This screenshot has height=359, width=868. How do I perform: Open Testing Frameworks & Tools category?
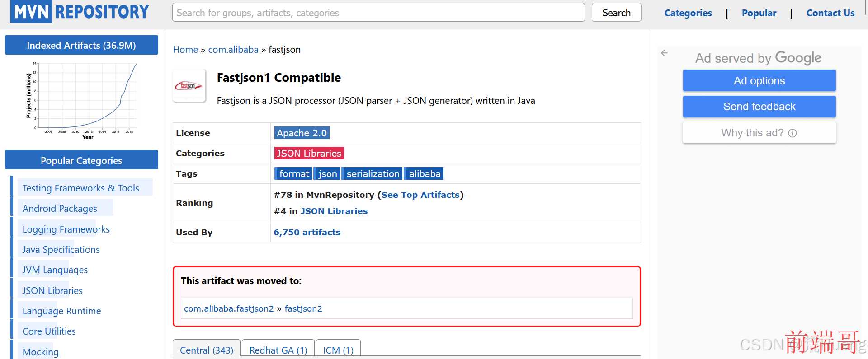pos(81,188)
